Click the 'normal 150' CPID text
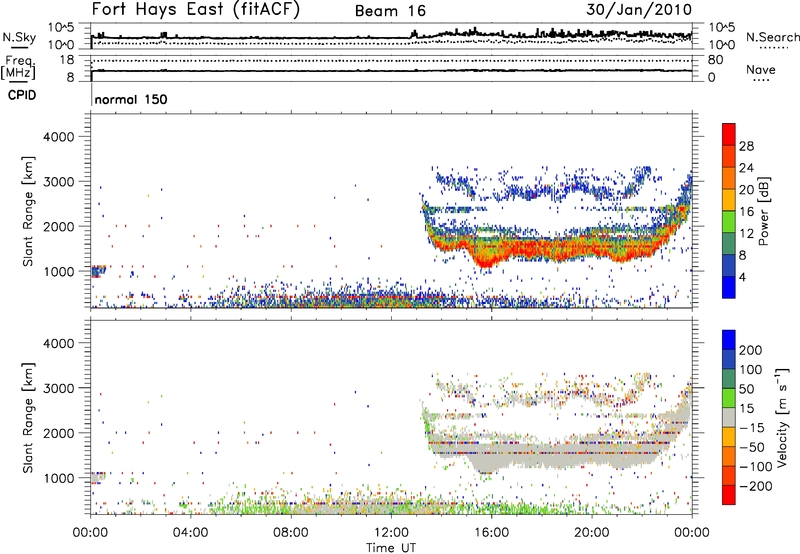The height and width of the screenshot is (554, 800). coord(131,99)
